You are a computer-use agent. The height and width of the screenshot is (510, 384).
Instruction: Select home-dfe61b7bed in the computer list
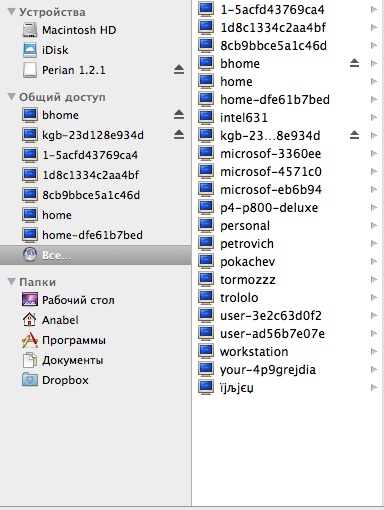click(x=275, y=99)
